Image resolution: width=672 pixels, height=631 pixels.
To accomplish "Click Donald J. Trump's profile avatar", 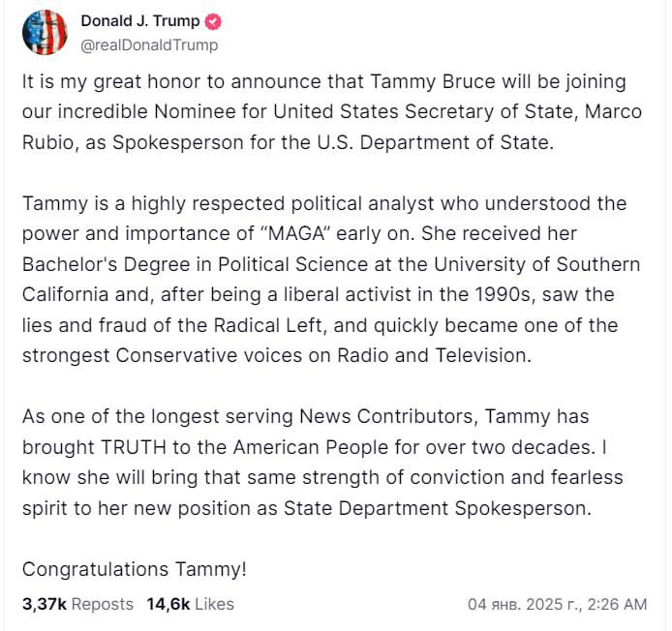I will tap(45, 32).
